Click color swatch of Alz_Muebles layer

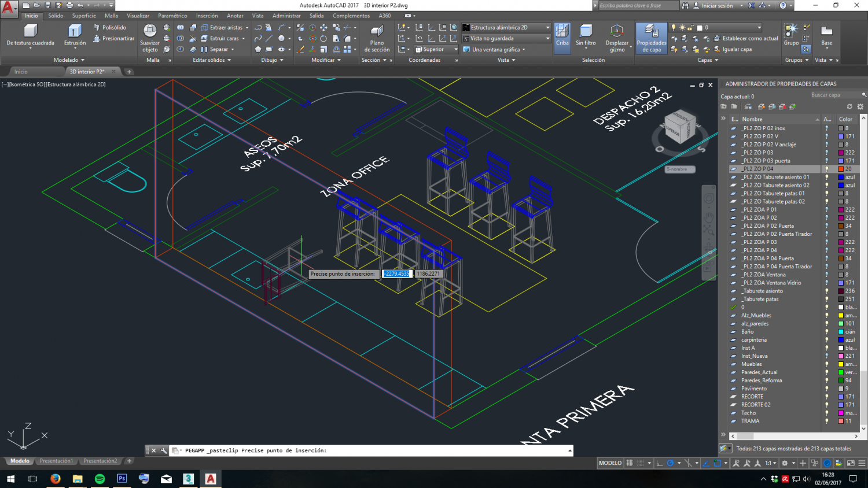841,315
